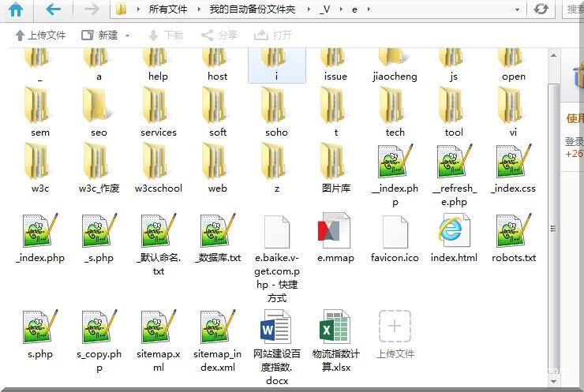This screenshot has width=584, height=392.
Task: Open 我的自动备份文件夹 breadcrumb
Action: coord(253,9)
